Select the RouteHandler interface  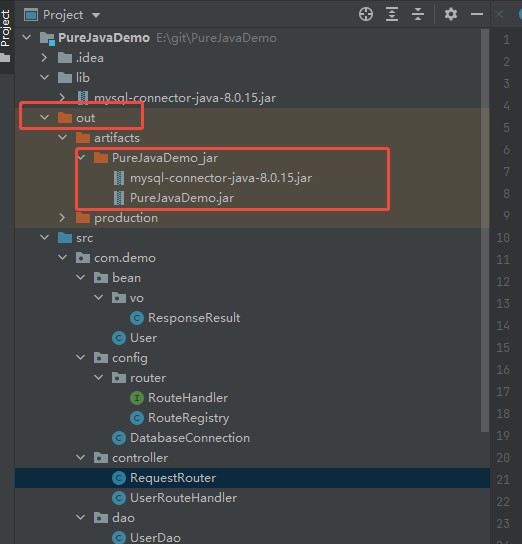(x=188, y=398)
